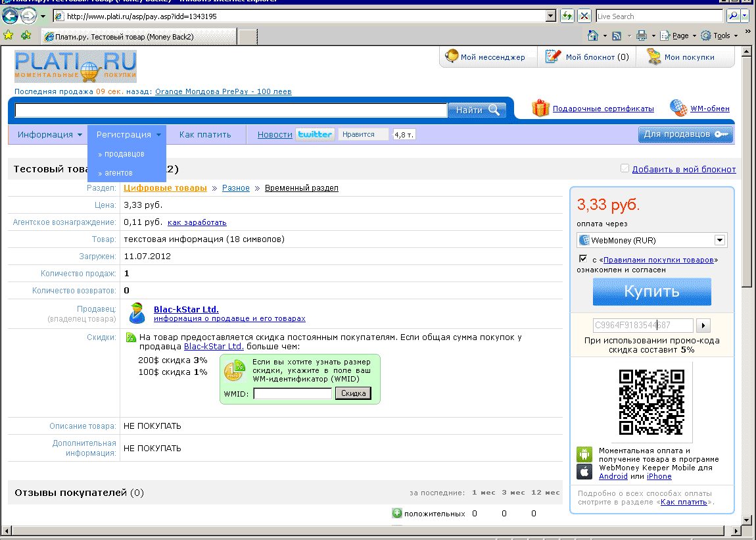Click the Plati.ru logo
This screenshot has height=540, width=756.
click(x=75, y=66)
